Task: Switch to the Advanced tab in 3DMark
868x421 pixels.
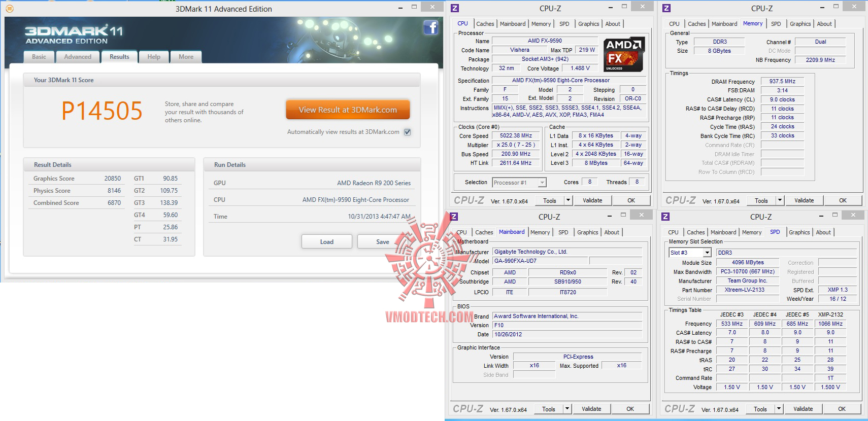Action: click(x=78, y=57)
